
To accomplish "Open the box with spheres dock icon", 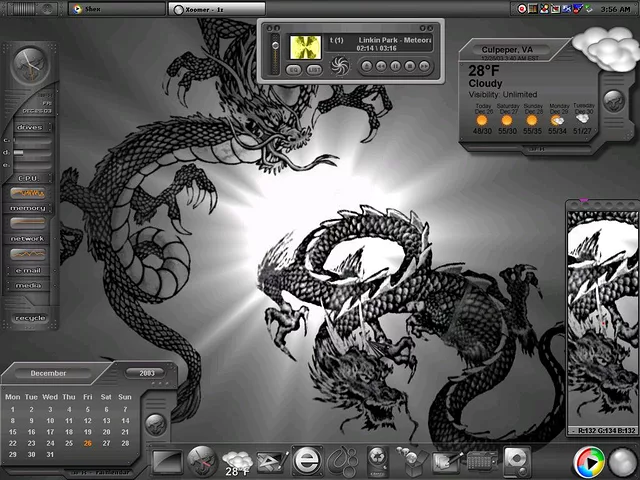I will tap(411, 461).
